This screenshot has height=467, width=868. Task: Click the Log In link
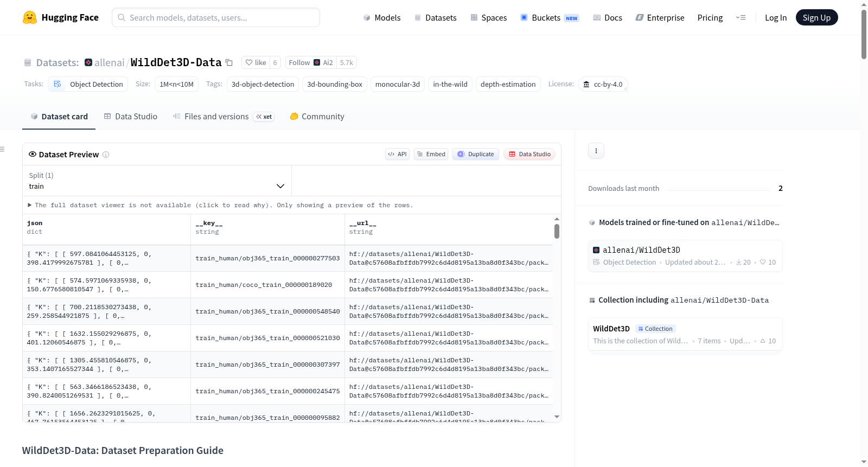pyautogui.click(x=776, y=17)
